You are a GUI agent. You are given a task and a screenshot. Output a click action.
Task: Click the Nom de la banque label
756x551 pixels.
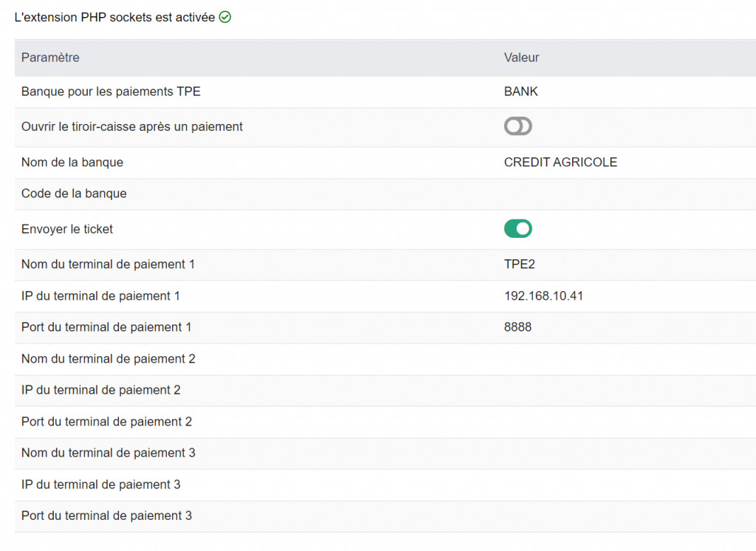click(72, 162)
